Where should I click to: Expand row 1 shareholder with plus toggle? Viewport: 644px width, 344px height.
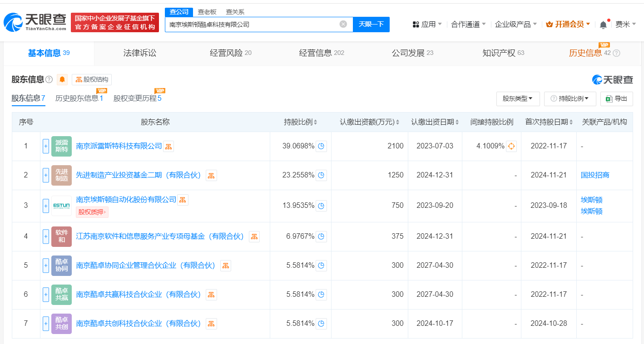(46, 146)
